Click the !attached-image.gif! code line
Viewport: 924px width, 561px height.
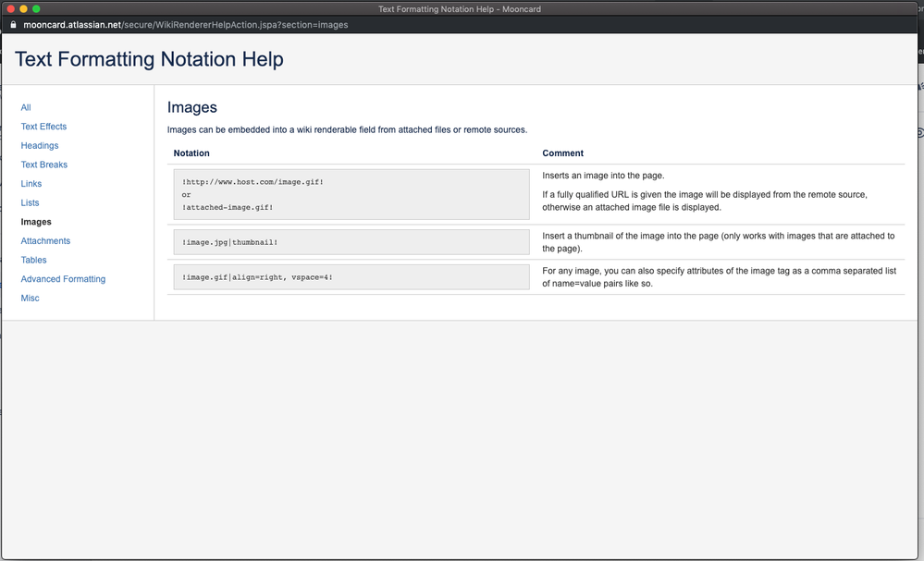228,207
